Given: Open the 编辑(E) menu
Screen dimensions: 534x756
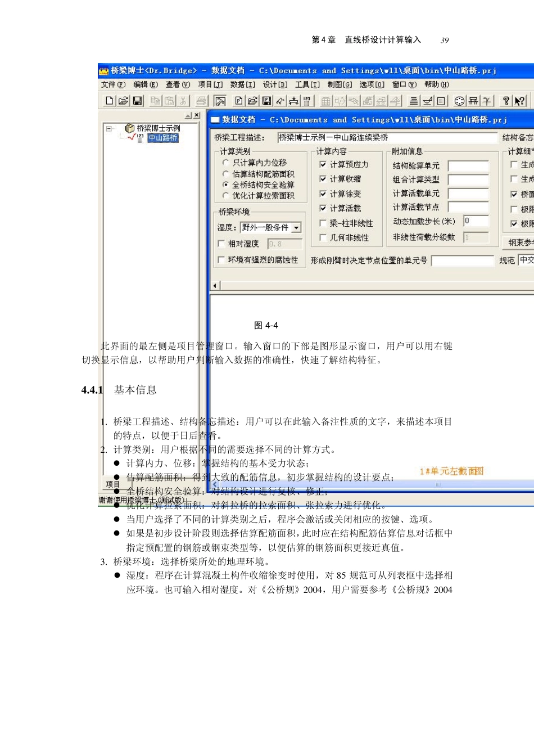Looking at the screenshot, I should tap(146, 85).
